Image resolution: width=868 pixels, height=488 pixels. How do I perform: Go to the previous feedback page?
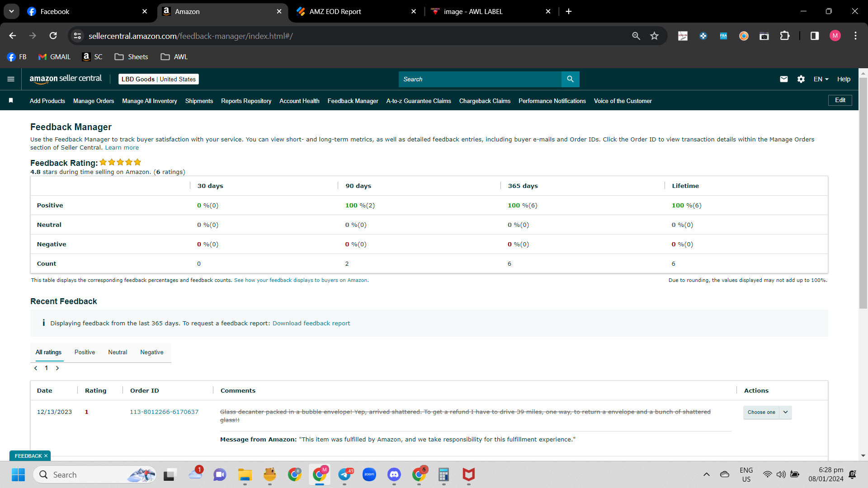coord(36,368)
